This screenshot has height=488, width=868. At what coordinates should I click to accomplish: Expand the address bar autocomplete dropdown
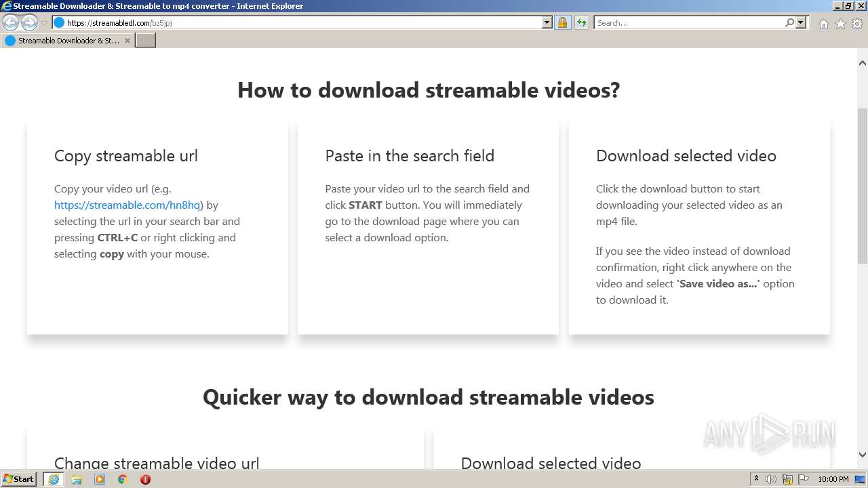pyautogui.click(x=547, y=23)
